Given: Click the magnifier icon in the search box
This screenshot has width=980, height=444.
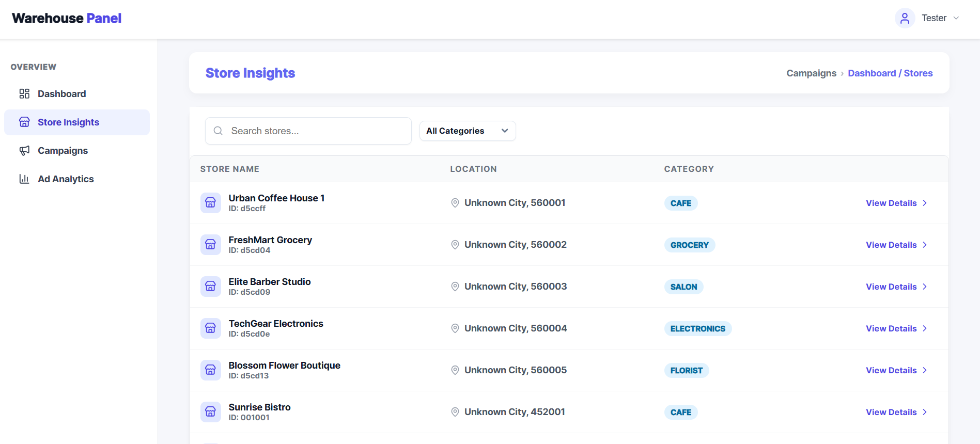Looking at the screenshot, I should (x=218, y=131).
